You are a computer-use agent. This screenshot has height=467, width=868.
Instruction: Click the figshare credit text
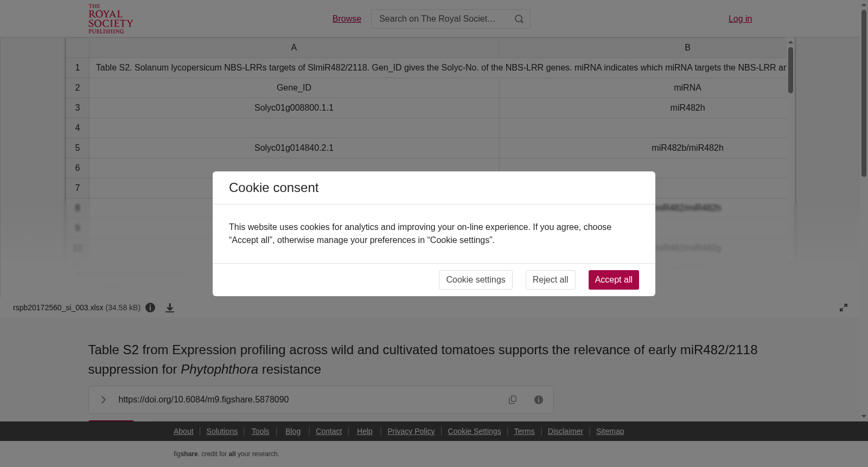[226, 454]
